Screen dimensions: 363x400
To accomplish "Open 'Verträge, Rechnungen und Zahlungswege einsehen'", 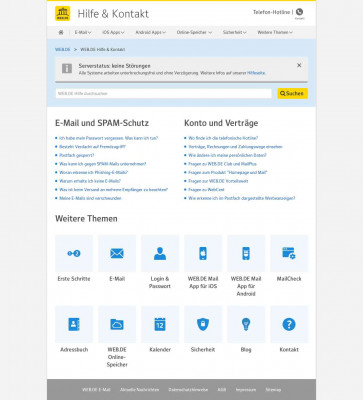I will pos(235,147).
